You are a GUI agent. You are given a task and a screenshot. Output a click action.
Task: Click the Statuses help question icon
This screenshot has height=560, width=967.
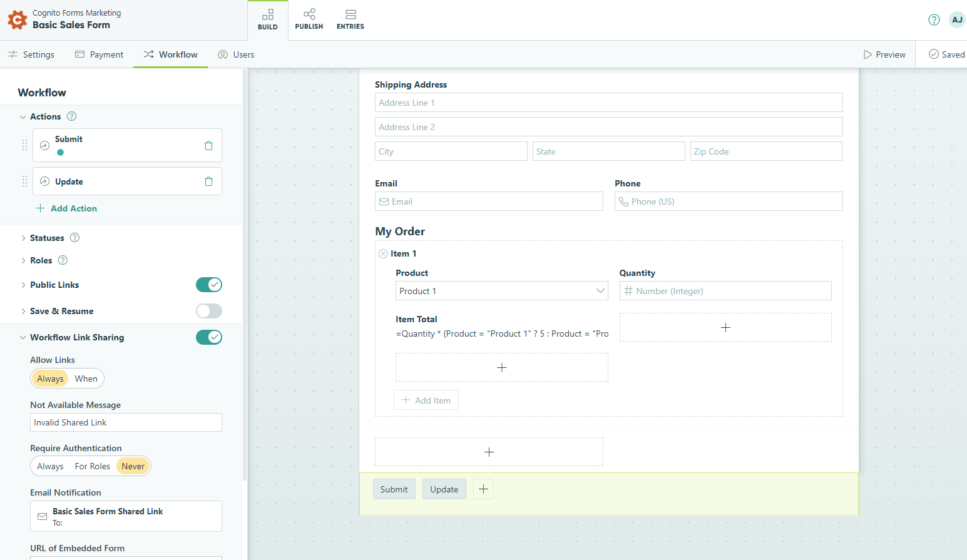point(74,238)
